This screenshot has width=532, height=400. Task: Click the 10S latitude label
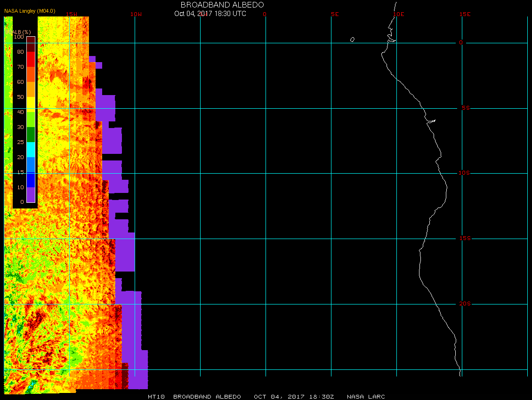coord(464,173)
